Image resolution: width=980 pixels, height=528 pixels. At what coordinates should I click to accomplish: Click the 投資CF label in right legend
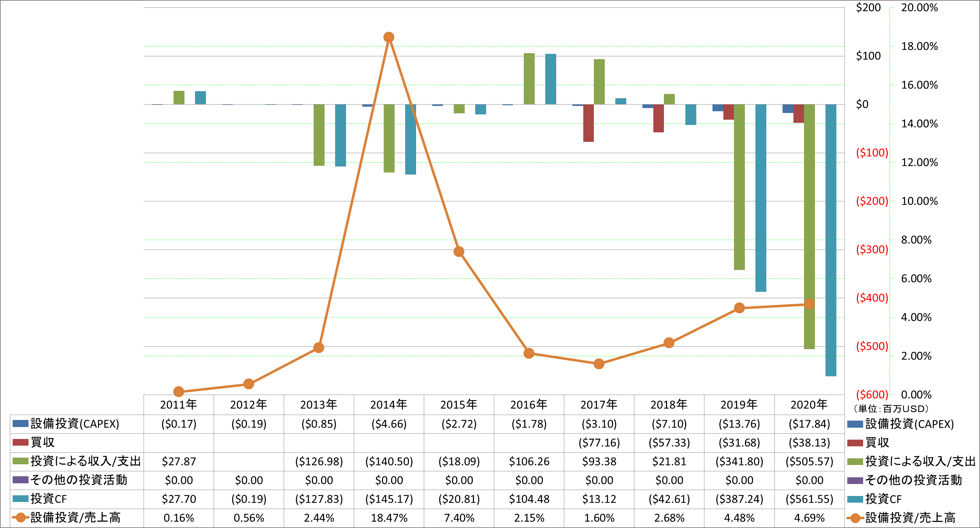pos(883,499)
